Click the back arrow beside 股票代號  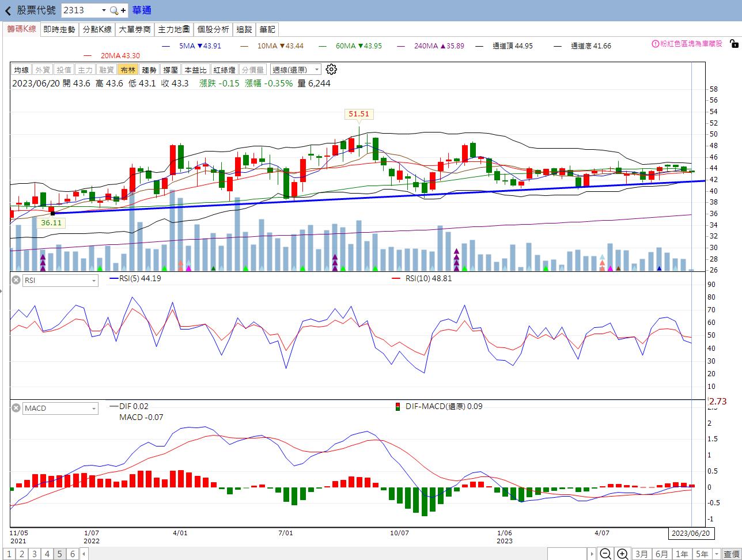pos(8,10)
